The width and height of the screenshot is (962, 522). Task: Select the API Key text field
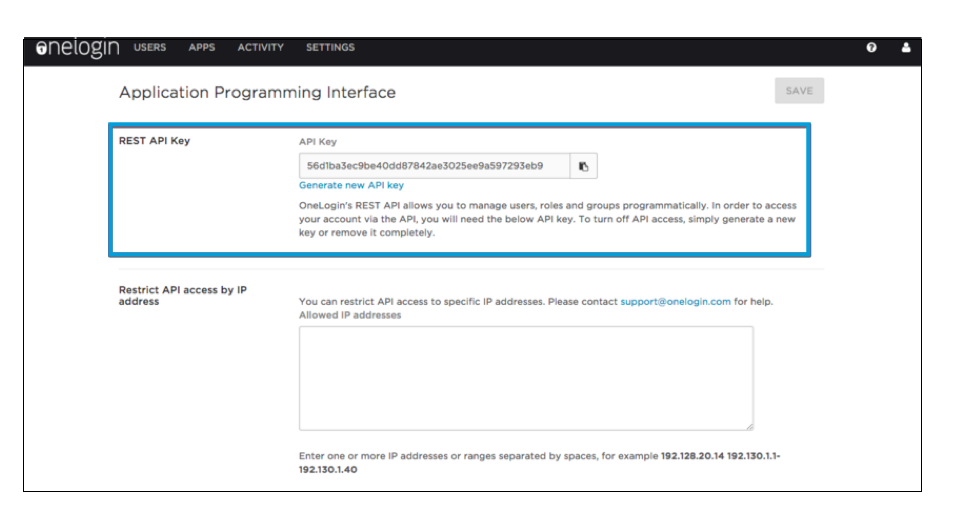click(x=434, y=166)
